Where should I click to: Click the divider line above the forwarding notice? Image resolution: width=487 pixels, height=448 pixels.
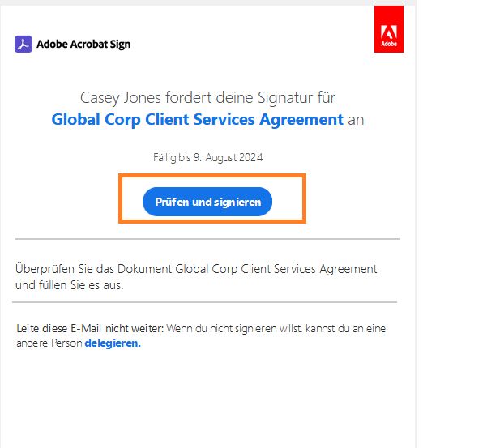208,302
